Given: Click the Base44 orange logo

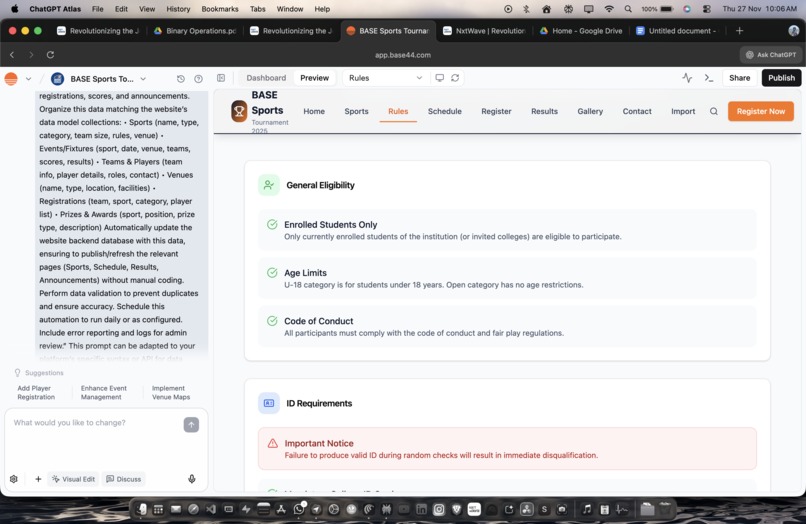Looking at the screenshot, I should 11,79.
